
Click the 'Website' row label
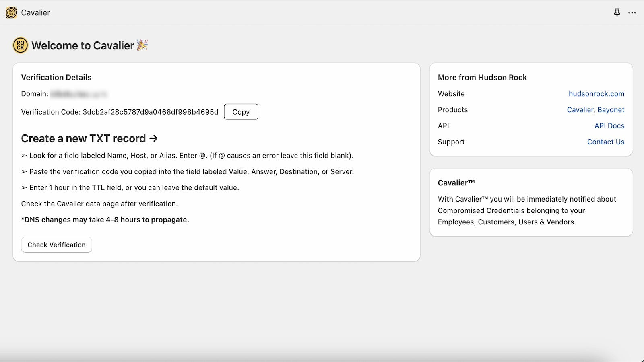(x=451, y=94)
